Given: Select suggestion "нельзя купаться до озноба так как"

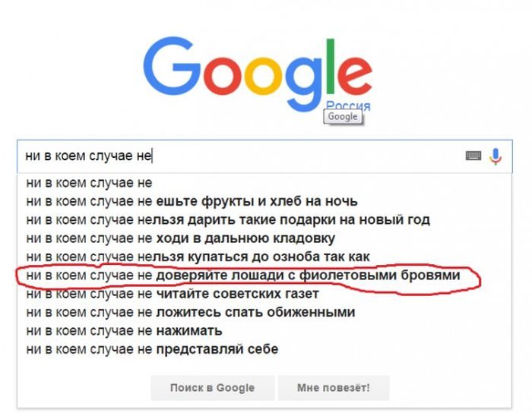Looking at the screenshot, I should [x=198, y=257].
